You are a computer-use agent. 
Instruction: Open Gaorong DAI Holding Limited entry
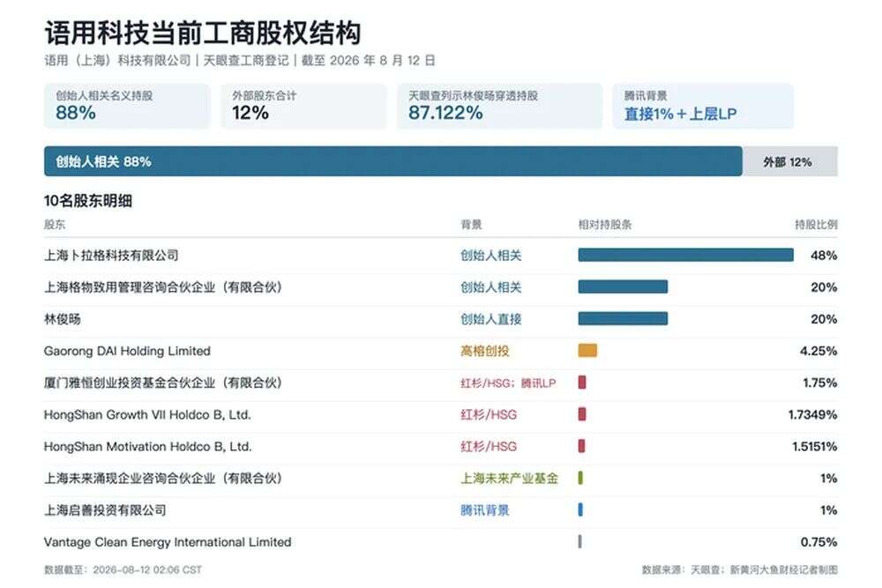point(127,351)
